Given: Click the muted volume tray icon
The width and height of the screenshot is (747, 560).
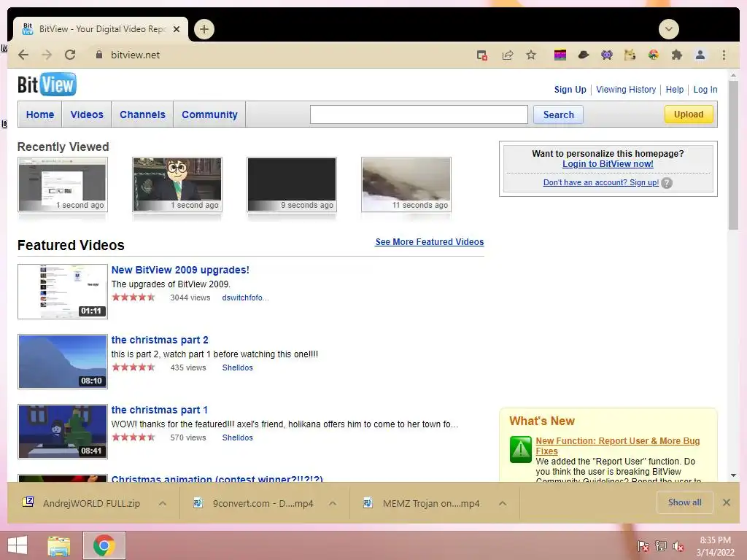Looking at the screenshot, I should click(x=678, y=546).
